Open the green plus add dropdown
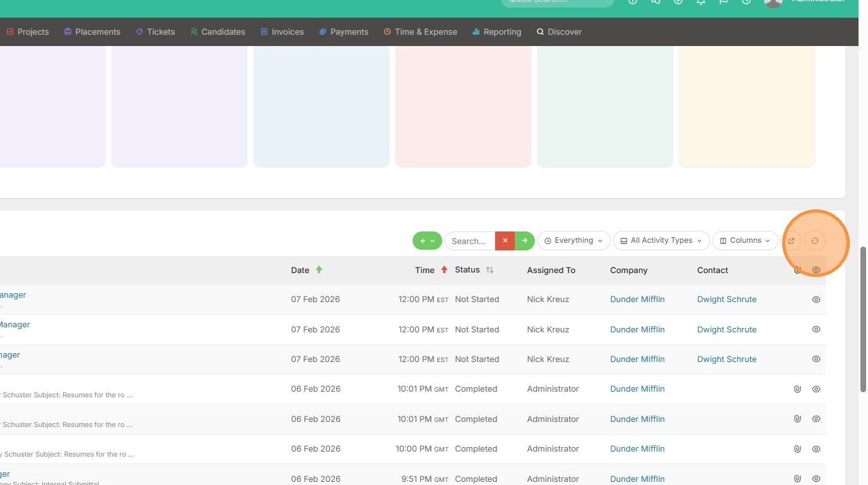868x485 pixels. [427, 240]
